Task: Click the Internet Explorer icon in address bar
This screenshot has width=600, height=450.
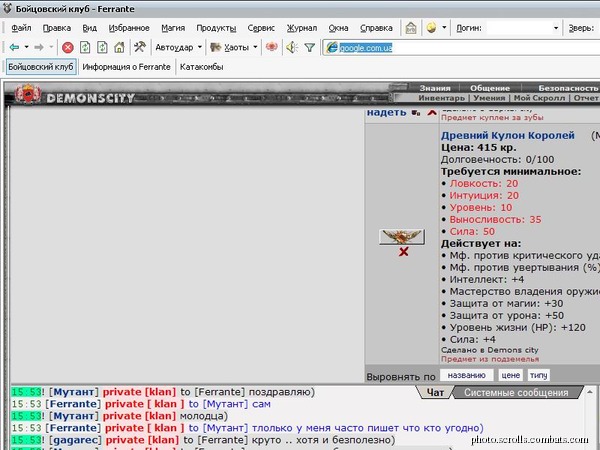Action: 332,48
